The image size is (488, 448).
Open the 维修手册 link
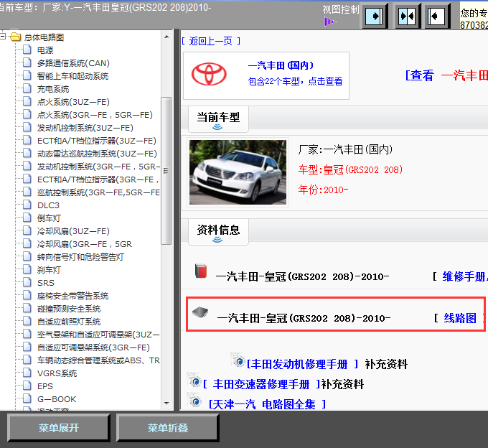[x=465, y=276]
